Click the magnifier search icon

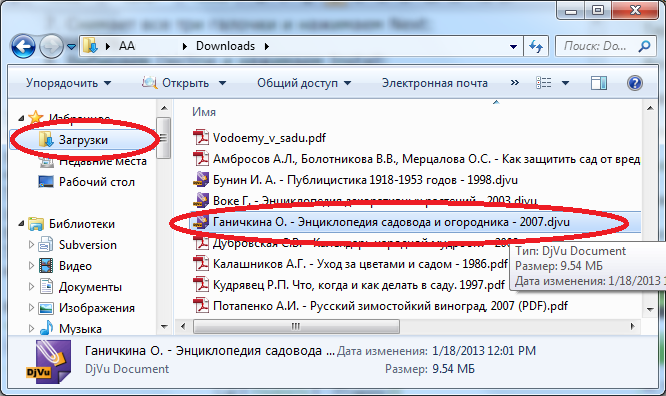point(644,46)
